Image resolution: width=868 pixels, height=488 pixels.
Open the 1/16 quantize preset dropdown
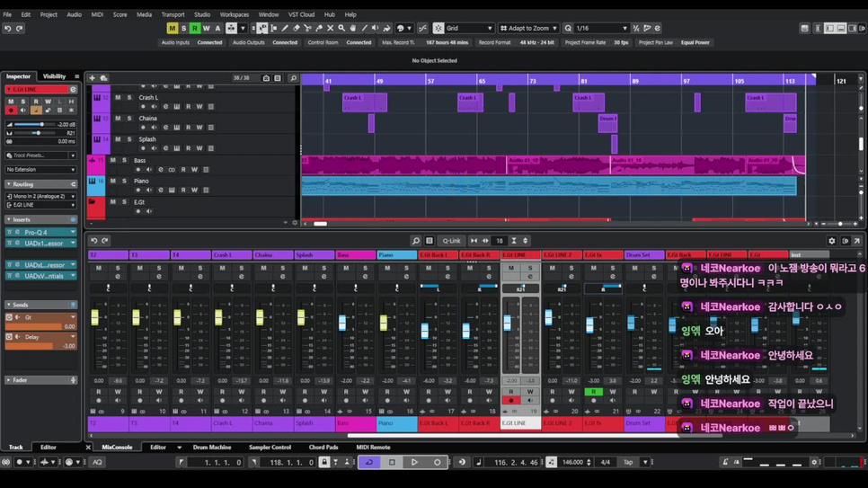(x=600, y=29)
